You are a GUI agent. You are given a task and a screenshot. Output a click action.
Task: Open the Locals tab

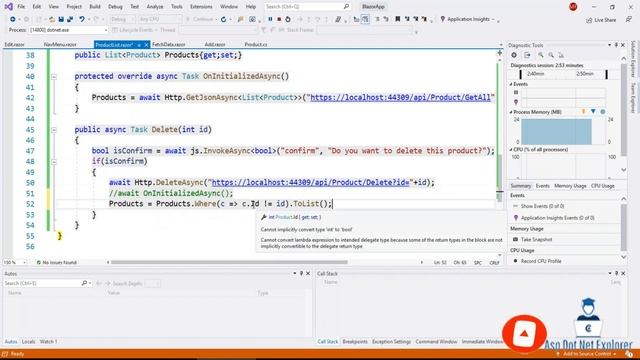pos(28,342)
